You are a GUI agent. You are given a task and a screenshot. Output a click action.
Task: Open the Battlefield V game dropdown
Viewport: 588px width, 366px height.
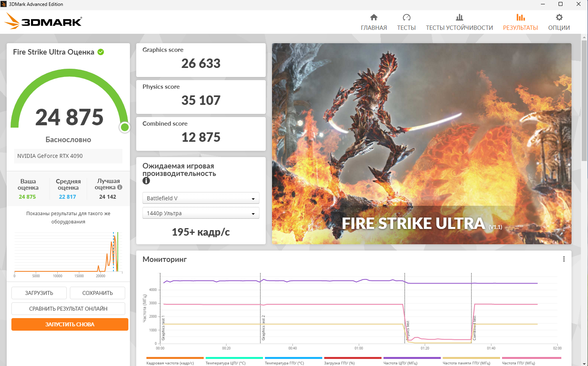tap(201, 198)
